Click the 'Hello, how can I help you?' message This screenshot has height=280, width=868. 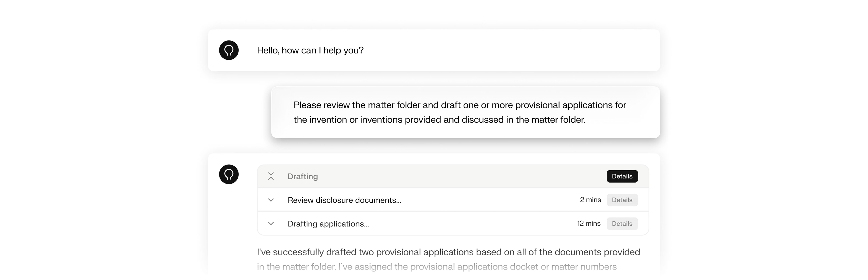310,50
